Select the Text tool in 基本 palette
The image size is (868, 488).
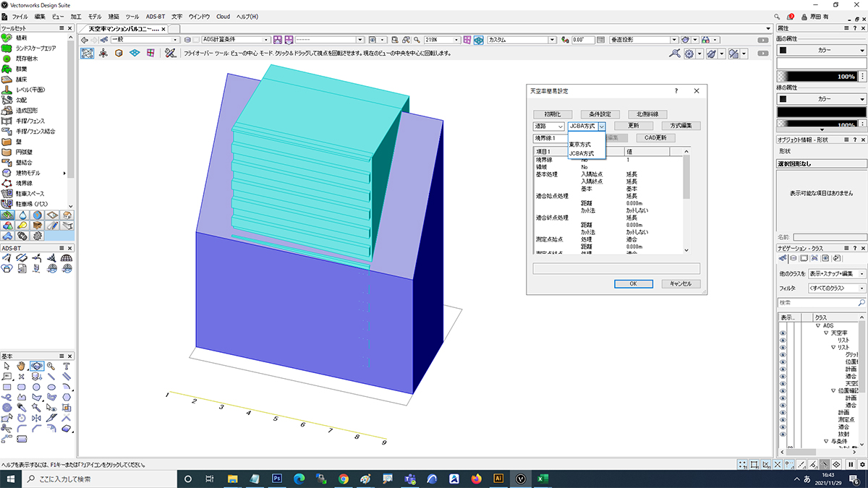67,366
